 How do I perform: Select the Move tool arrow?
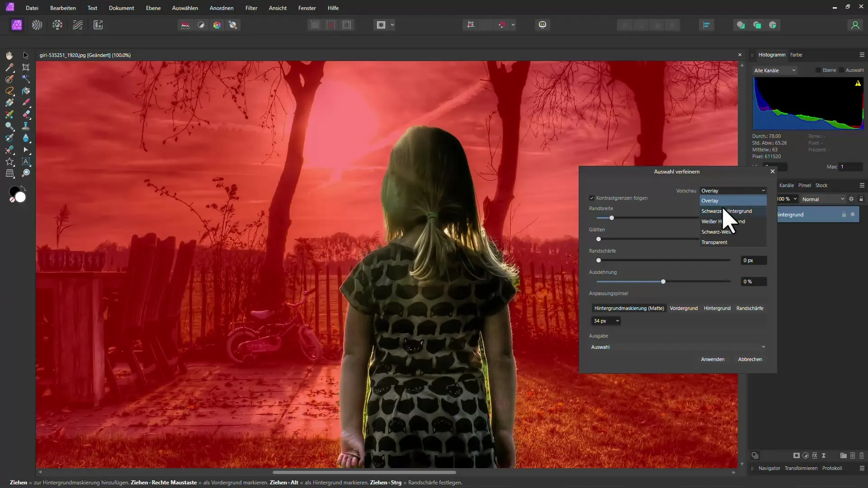[26, 55]
